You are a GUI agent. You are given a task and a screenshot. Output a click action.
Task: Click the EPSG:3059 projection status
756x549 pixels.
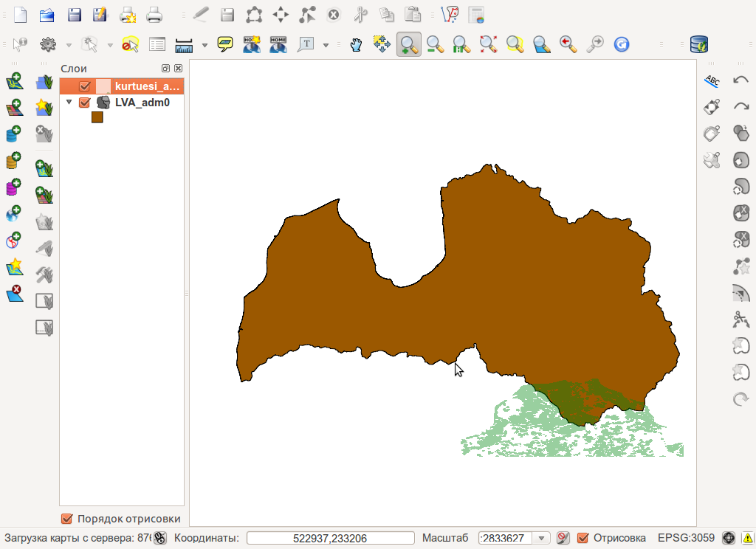(686, 538)
